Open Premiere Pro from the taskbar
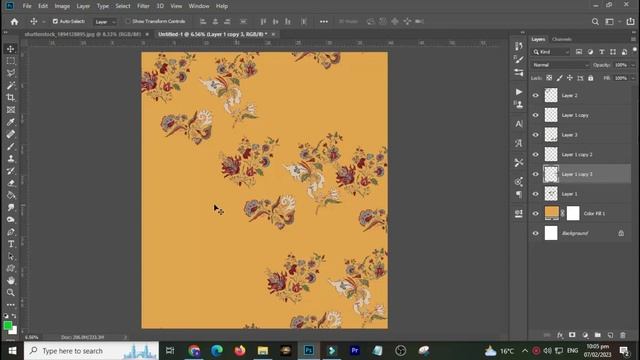Screen dimensions: 640x360 tap(355, 351)
